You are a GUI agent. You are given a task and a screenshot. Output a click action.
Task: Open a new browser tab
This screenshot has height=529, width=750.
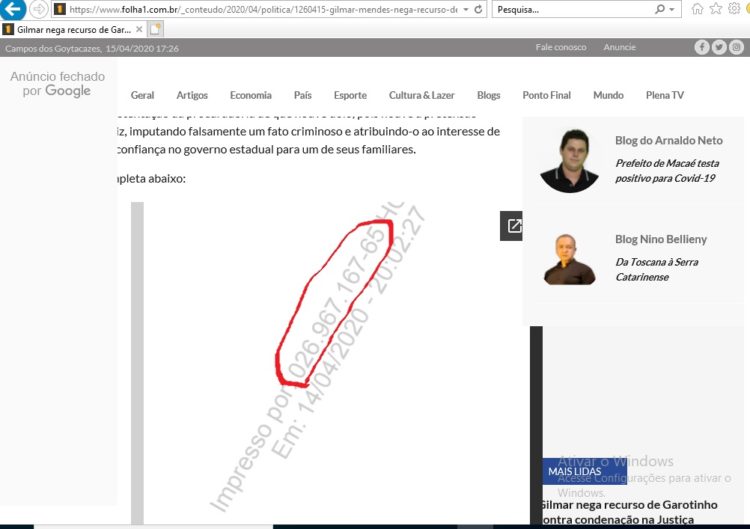155,29
